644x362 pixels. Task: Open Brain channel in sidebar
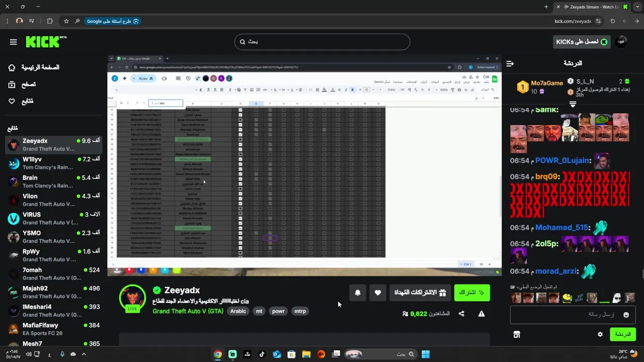(54, 182)
